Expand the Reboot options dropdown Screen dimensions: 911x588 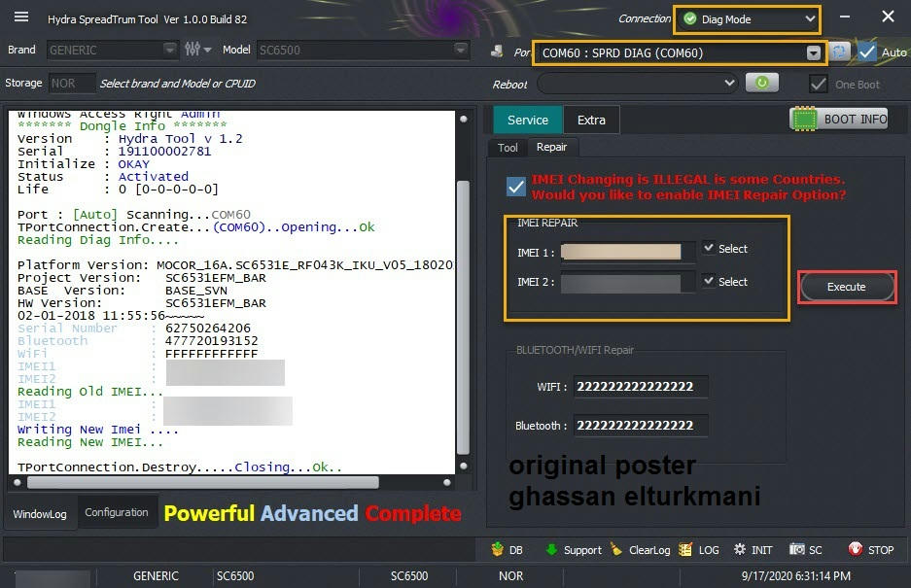[x=637, y=84]
